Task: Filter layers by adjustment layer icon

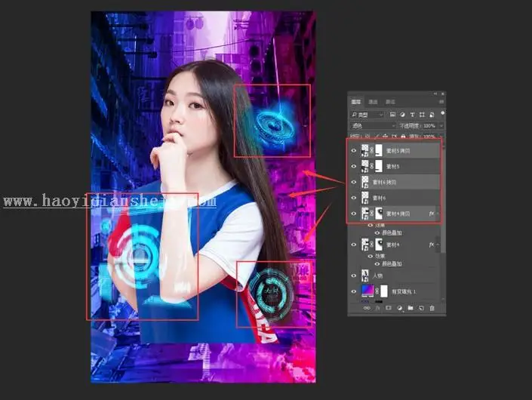Action: coord(402,115)
